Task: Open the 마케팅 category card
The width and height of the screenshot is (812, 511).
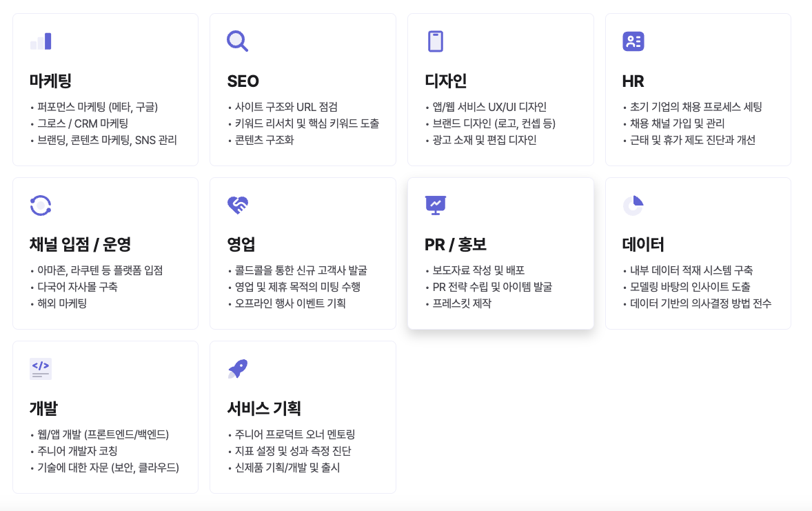Action: [105, 88]
